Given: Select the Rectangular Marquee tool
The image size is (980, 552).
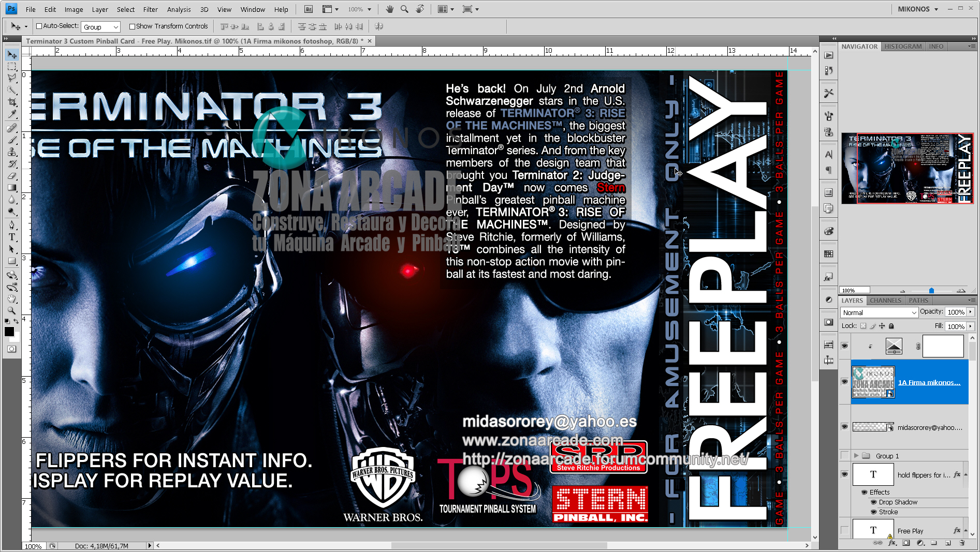Looking at the screenshot, I should 12,67.
